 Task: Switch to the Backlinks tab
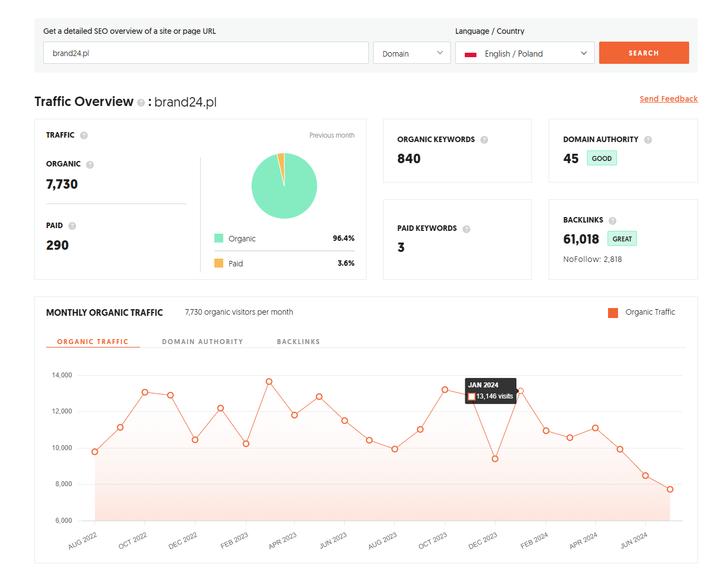point(298,341)
